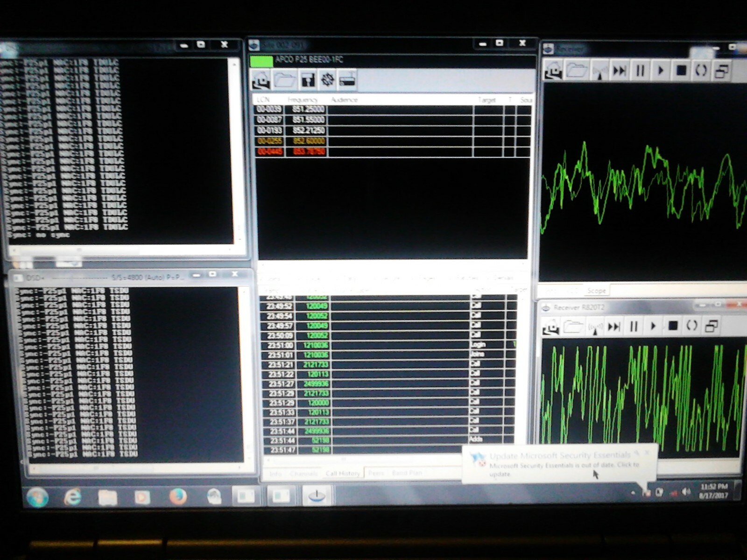Select the Scope tab in the Receiver window
This screenshot has height=560, width=747.
pyautogui.click(x=596, y=291)
